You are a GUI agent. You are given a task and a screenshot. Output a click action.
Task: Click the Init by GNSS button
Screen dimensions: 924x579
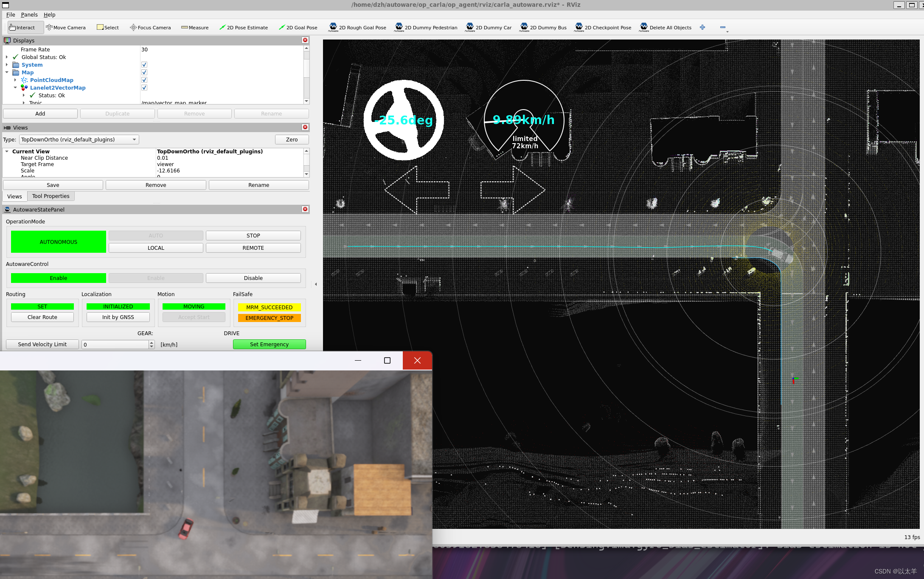(x=118, y=317)
